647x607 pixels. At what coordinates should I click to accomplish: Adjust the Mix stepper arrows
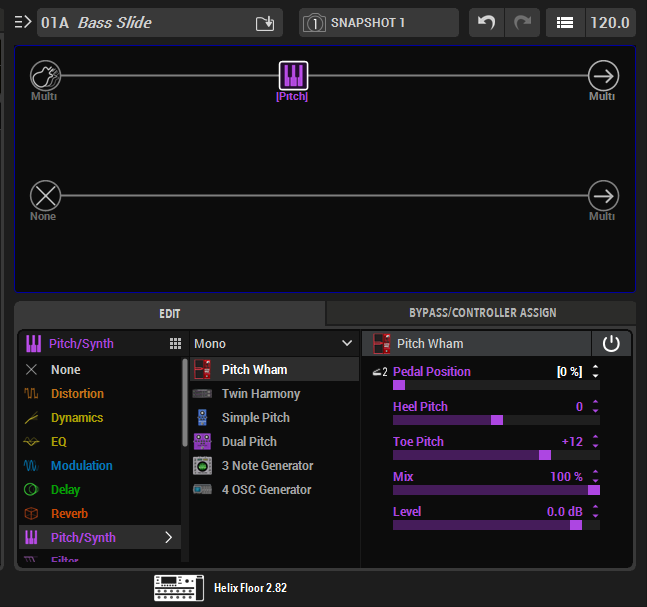pyautogui.click(x=595, y=477)
